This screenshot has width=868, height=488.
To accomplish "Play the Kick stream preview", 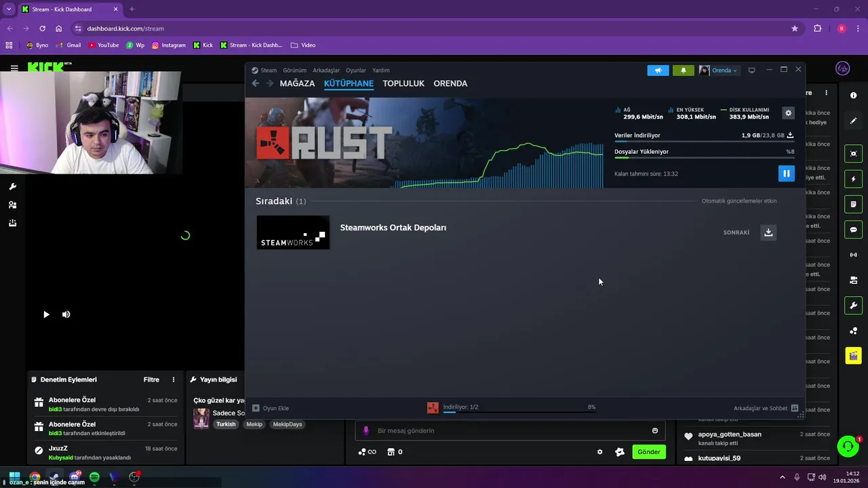I will coord(46,314).
